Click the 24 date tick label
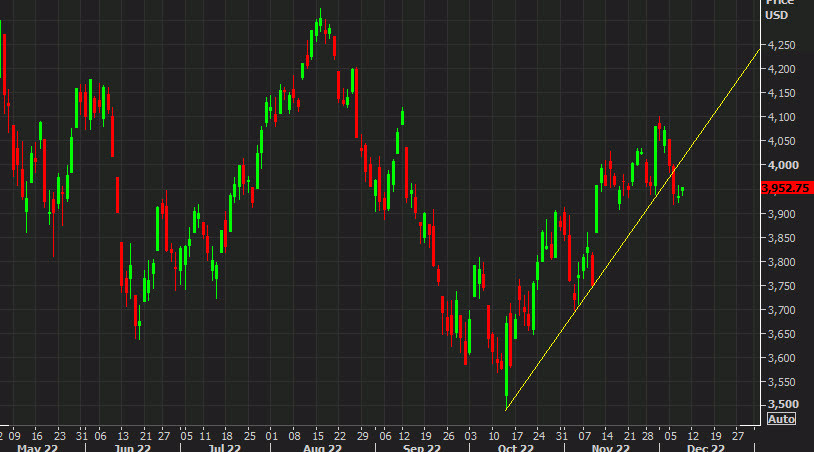Screen dimensions: 814x452 click(539, 436)
